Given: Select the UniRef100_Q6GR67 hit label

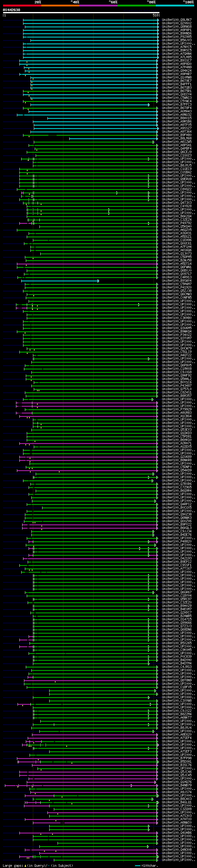Looking at the screenshot, I should pyautogui.click(x=177, y=592).
